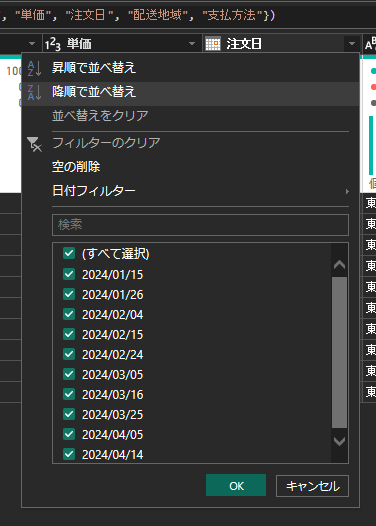376x526 pixels.
Task: Uncheck the 2024/03/16 checkbox
Action: point(69,394)
